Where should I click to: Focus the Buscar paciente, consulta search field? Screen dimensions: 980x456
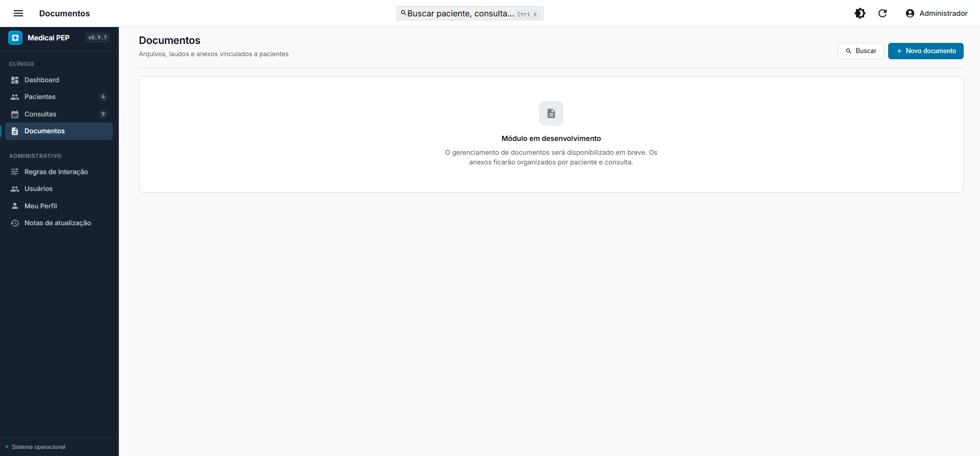[470, 13]
